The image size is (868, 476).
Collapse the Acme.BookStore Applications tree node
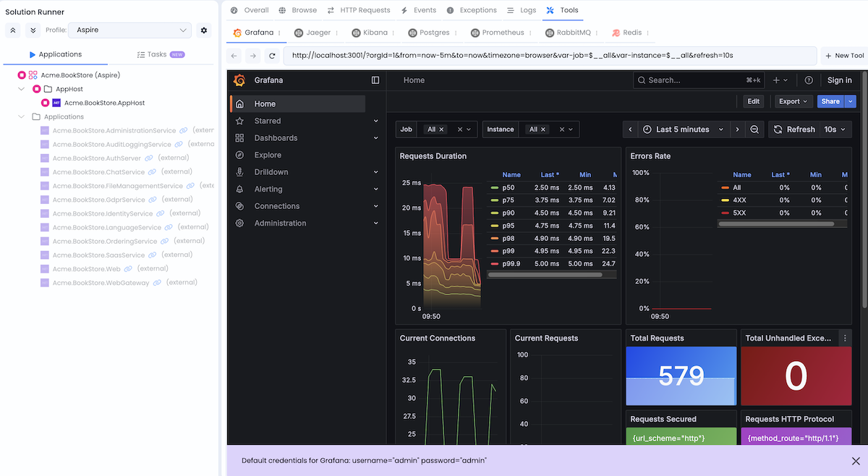[x=21, y=116]
